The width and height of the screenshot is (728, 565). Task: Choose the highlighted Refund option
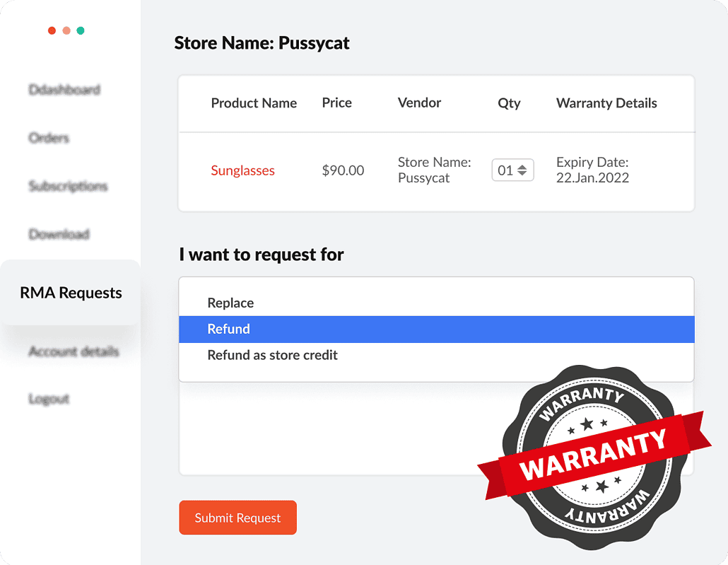click(x=228, y=329)
